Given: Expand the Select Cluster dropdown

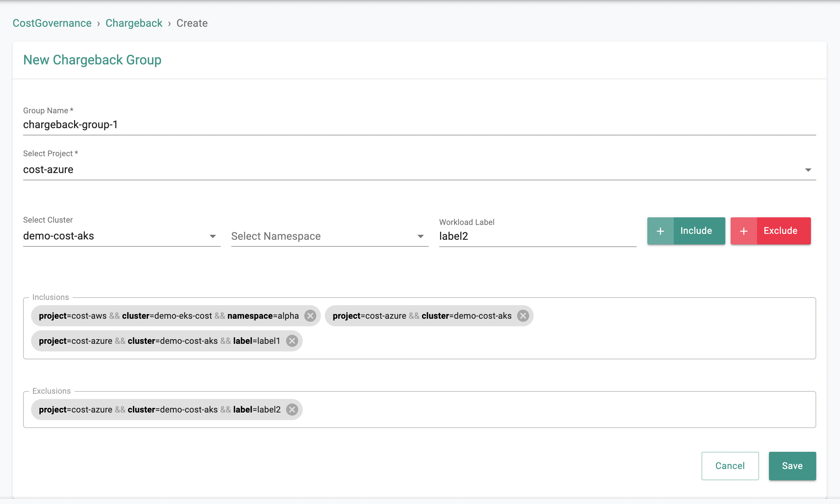Looking at the screenshot, I should click(x=213, y=236).
